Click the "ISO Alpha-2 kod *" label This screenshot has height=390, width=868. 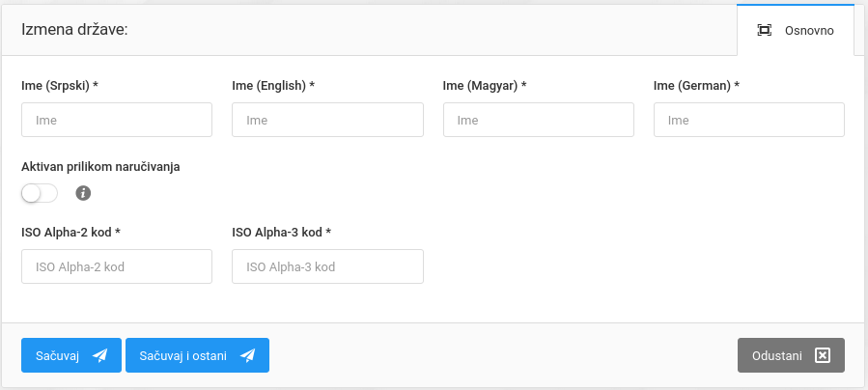tap(77, 233)
